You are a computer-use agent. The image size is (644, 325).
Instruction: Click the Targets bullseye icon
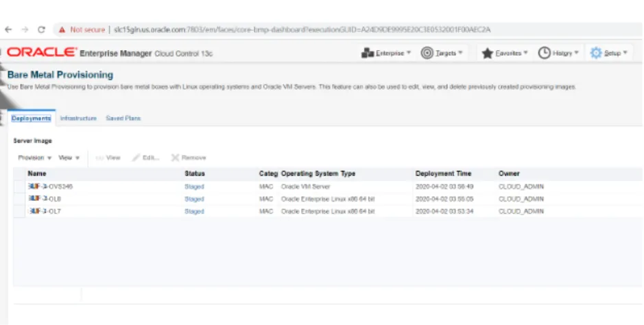click(427, 53)
